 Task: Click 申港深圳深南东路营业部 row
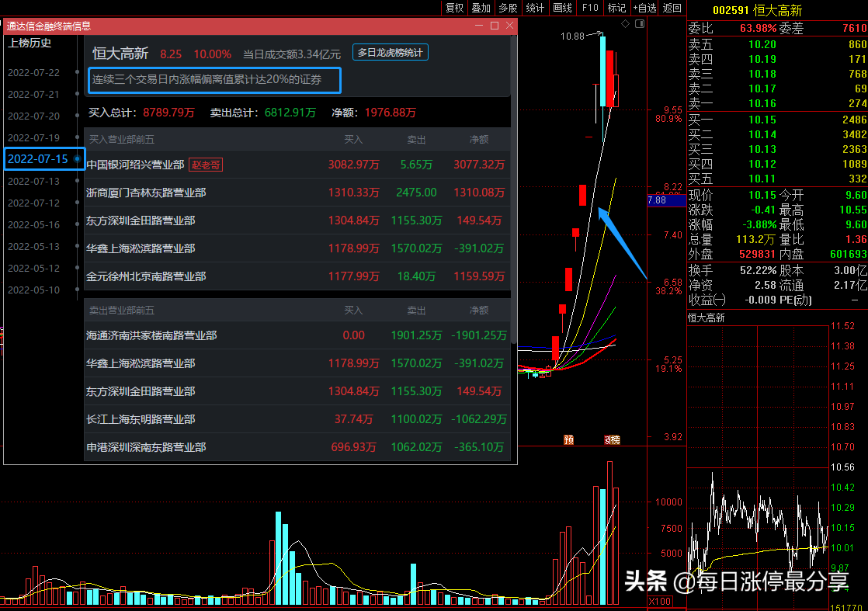(x=297, y=446)
